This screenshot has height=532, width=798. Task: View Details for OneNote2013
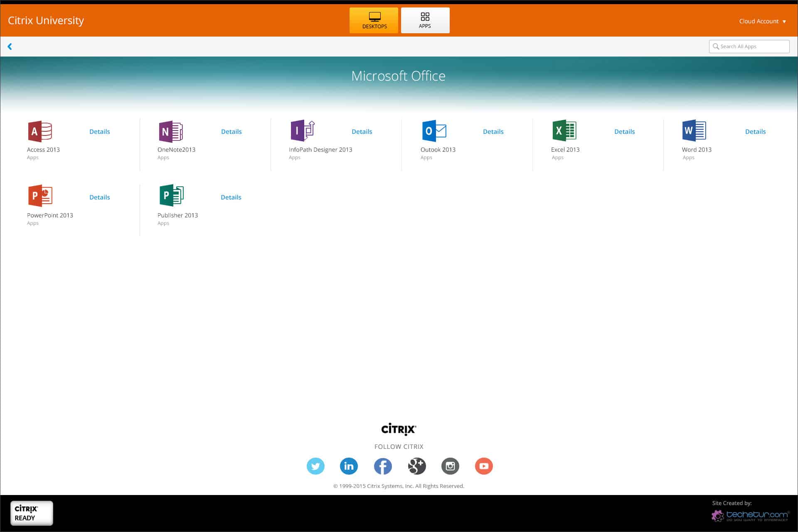(232, 131)
